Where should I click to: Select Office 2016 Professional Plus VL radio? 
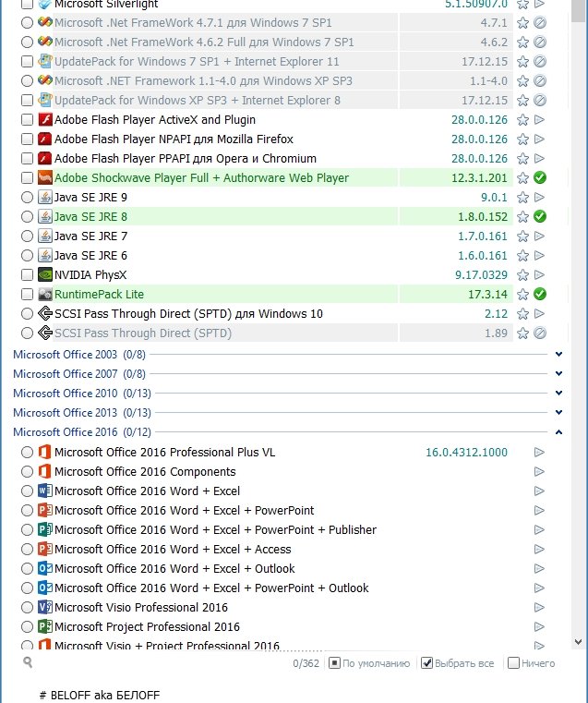pyautogui.click(x=28, y=453)
